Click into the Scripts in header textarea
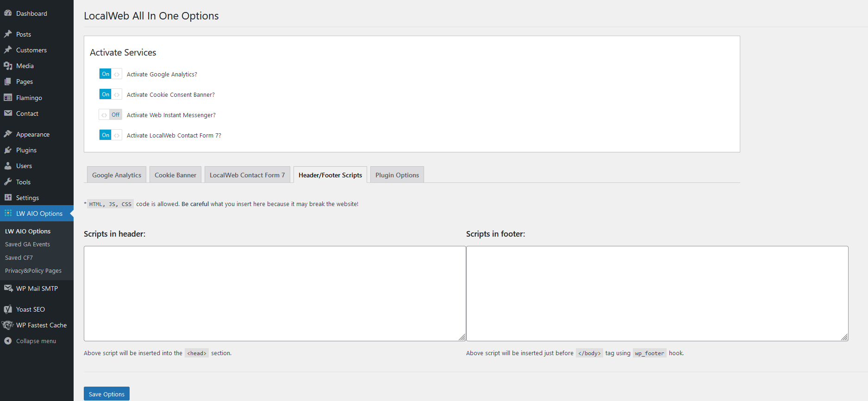 point(275,293)
